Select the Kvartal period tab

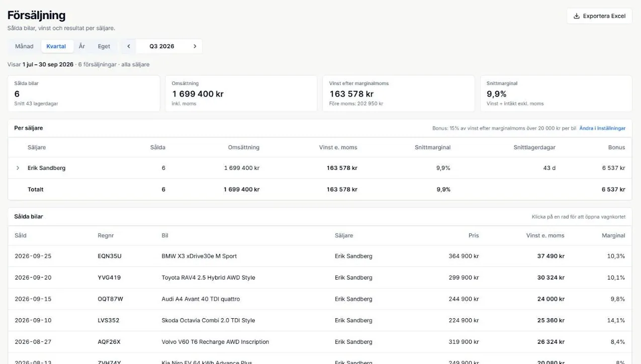[x=56, y=46]
